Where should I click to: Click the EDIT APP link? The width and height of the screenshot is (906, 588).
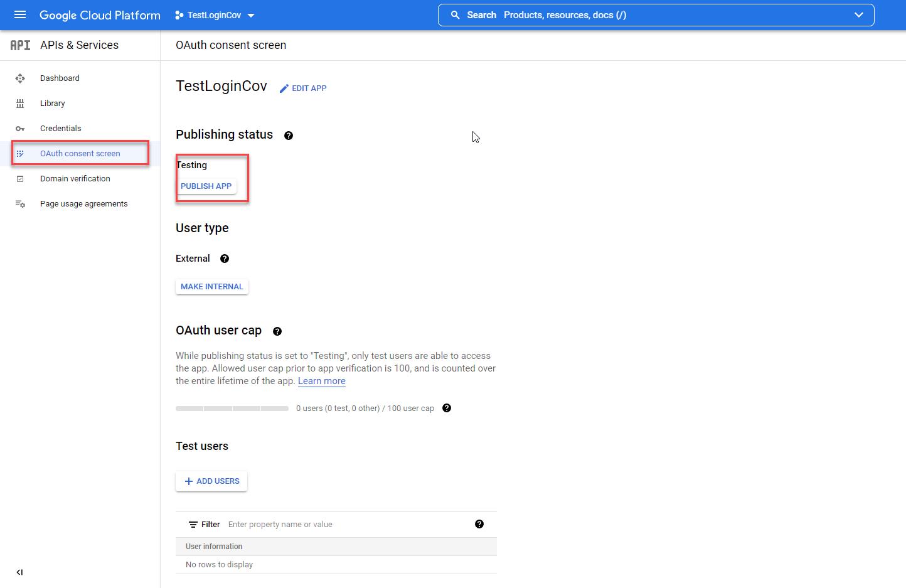[303, 88]
